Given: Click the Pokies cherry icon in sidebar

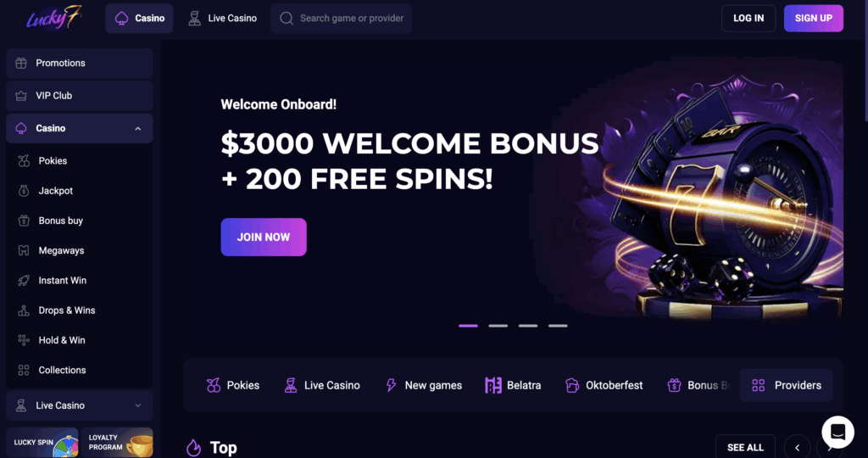Looking at the screenshot, I should click(24, 160).
